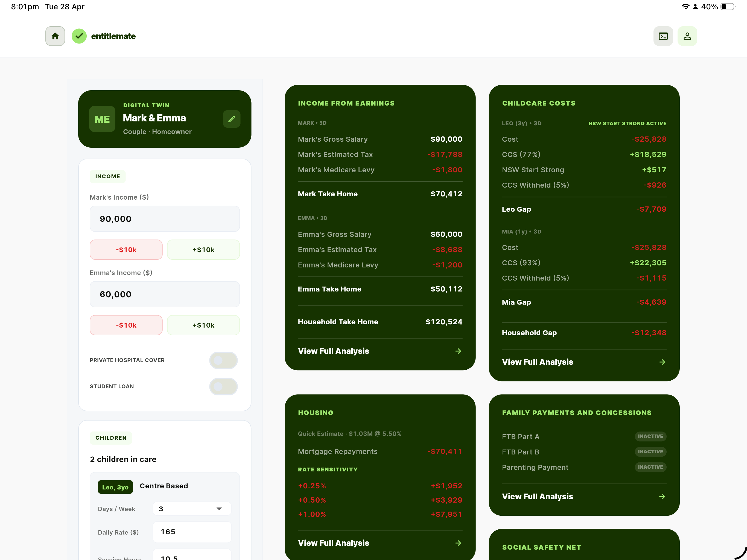
Task: Arrow icon in Income From Earnings card
Action: point(458,351)
